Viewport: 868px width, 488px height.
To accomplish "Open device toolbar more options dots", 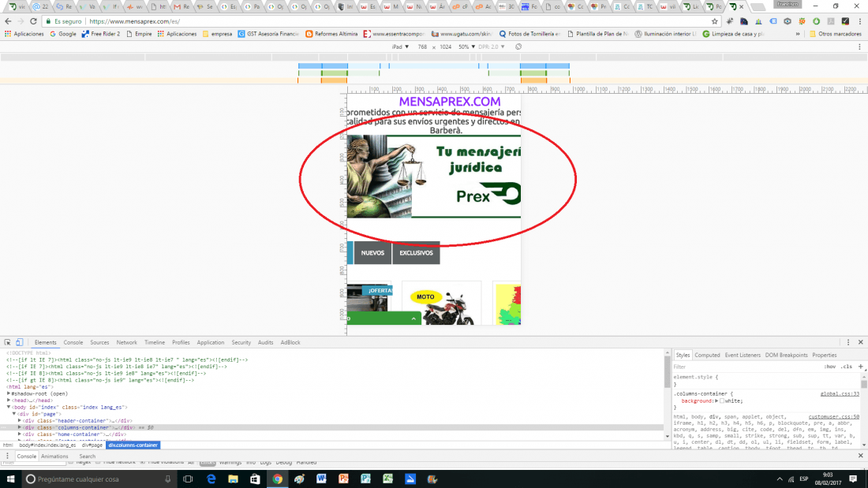I will pyautogui.click(x=859, y=47).
